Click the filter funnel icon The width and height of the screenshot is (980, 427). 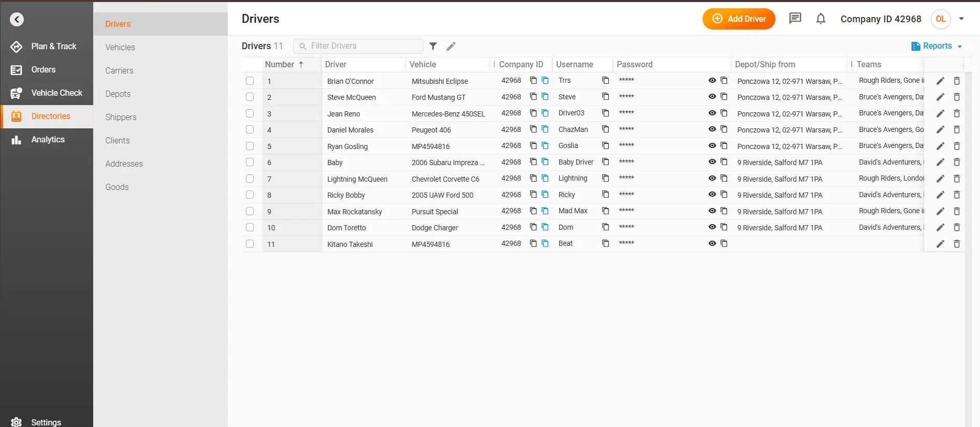[x=433, y=46]
